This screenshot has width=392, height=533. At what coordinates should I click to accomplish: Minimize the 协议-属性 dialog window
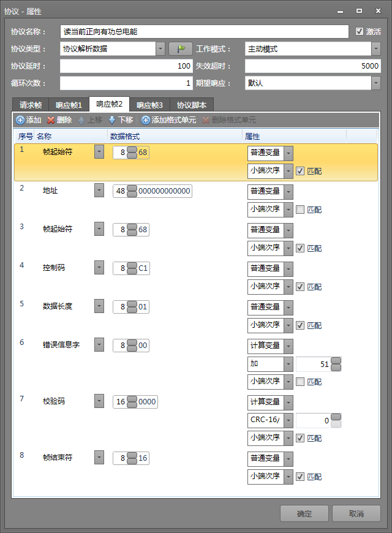(340, 11)
